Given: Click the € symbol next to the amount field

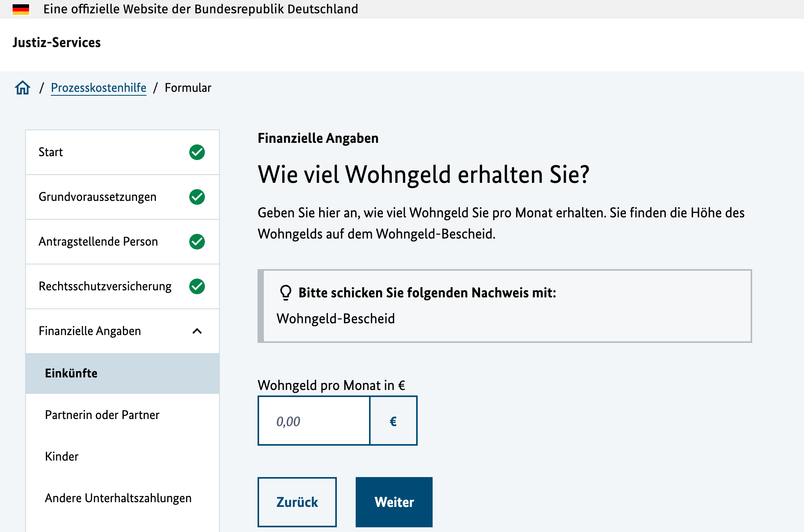Looking at the screenshot, I should click(393, 421).
